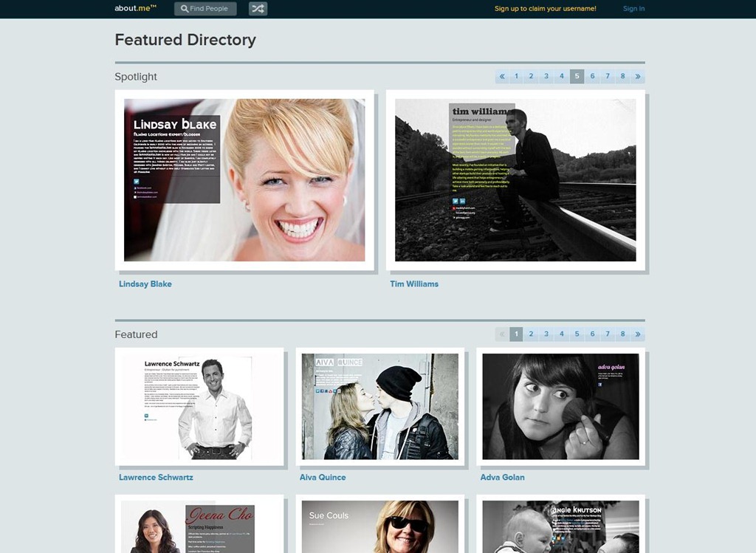Select page 3 in Featured pagination
This screenshot has width=756, height=553.
[x=546, y=334]
